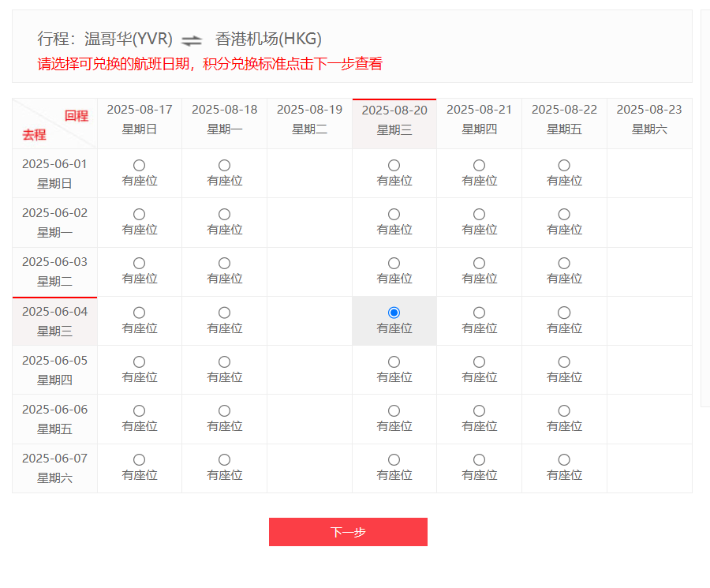The width and height of the screenshot is (710, 588).
Task: Select outbound 06-05 with return 08-17
Action: pos(139,362)
